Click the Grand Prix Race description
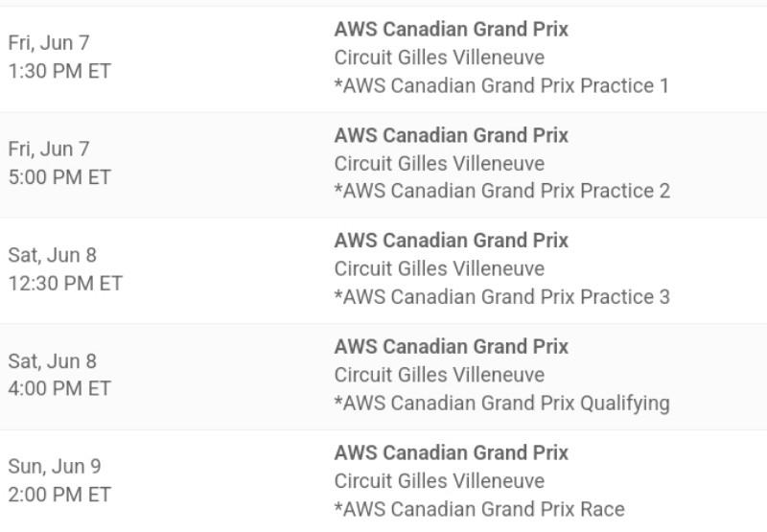The height and width of the screenshot is (532, 767). coord(479,510)
